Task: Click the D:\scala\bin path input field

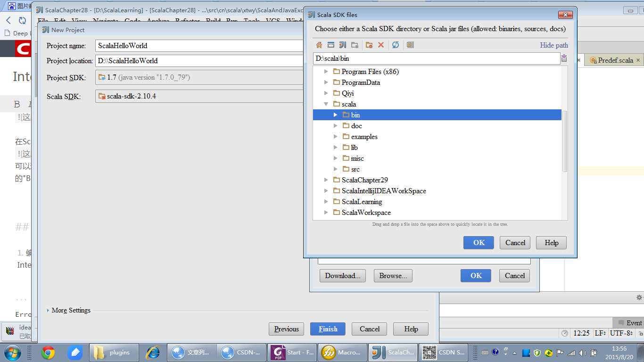Action: pos(436,58)
